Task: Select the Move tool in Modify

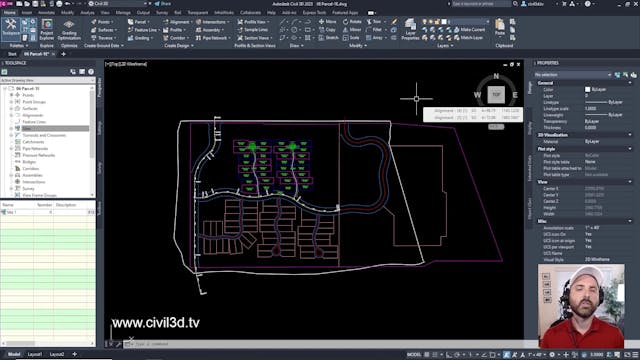Action: (x=328, y=22)
